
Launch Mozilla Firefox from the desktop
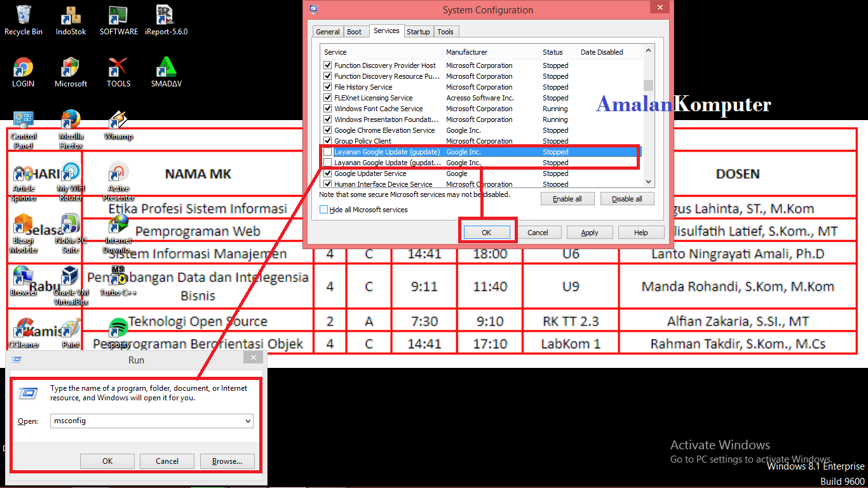[71, 130]
